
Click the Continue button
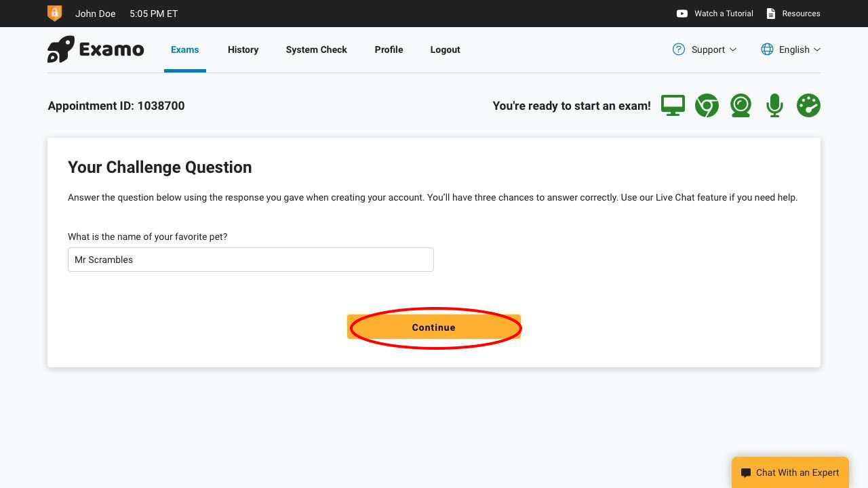point(434,327)
